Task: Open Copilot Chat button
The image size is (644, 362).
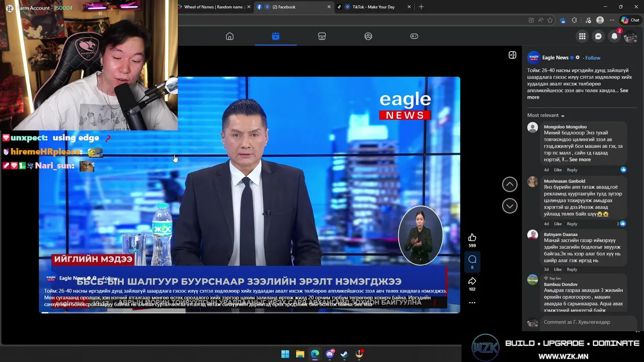Action: [x=630, y=20]
